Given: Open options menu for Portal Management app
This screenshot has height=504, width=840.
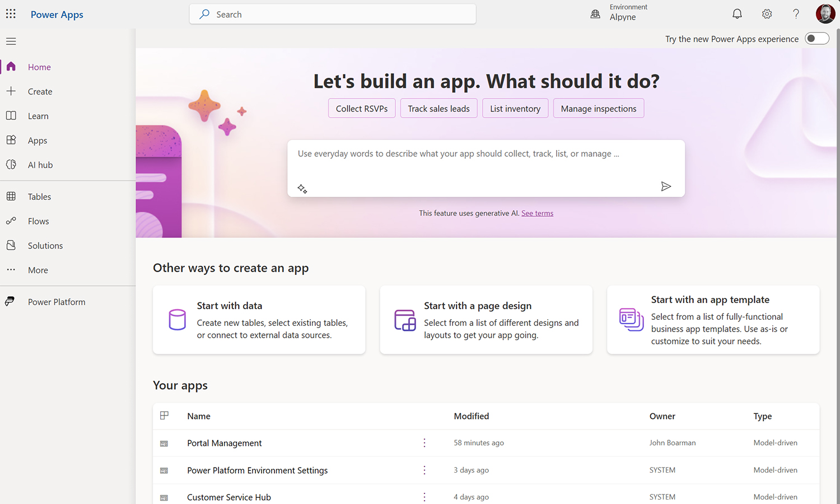Looking at the screenshot, I should (424, 442).
